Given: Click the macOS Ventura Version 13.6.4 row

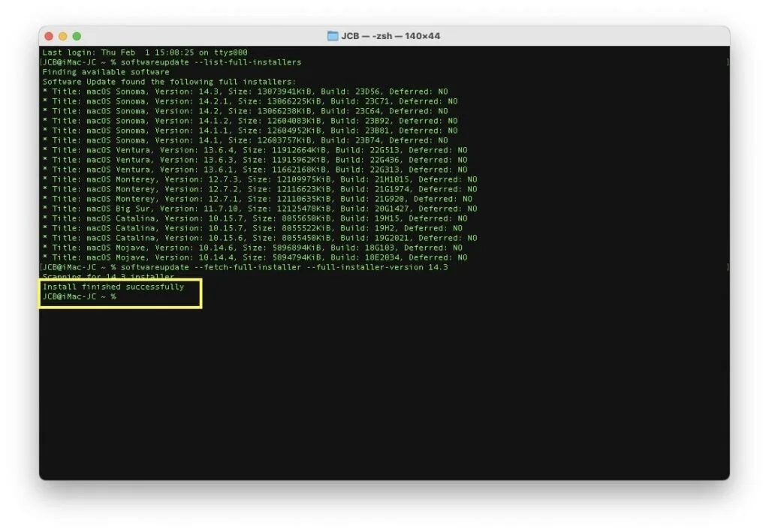Looking at the screenshot, I should click(x=255, y=150).
